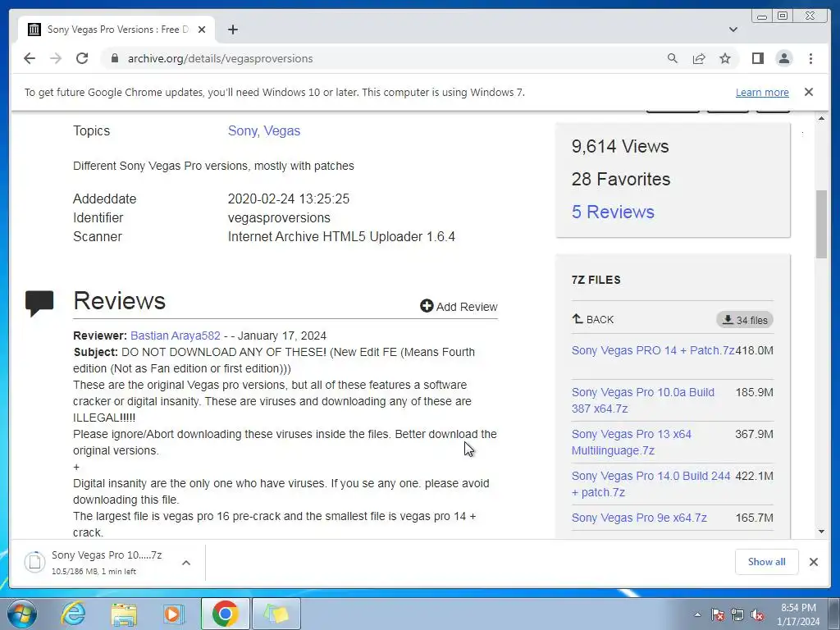Screen dimensions: 840x630
Task: Close the Sony Vegas Pro Versions tab
Action: (x=202, y=30)
